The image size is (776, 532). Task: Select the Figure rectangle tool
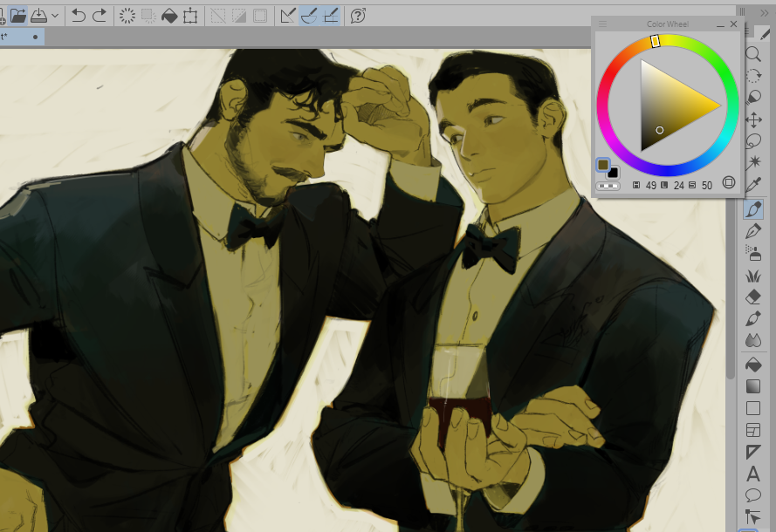point(753,408)
